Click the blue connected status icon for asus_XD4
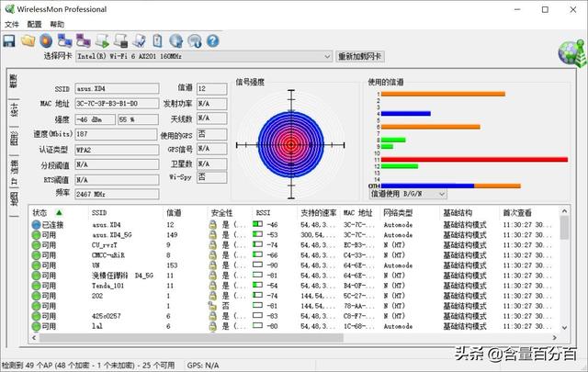 (x=36, y=225)
